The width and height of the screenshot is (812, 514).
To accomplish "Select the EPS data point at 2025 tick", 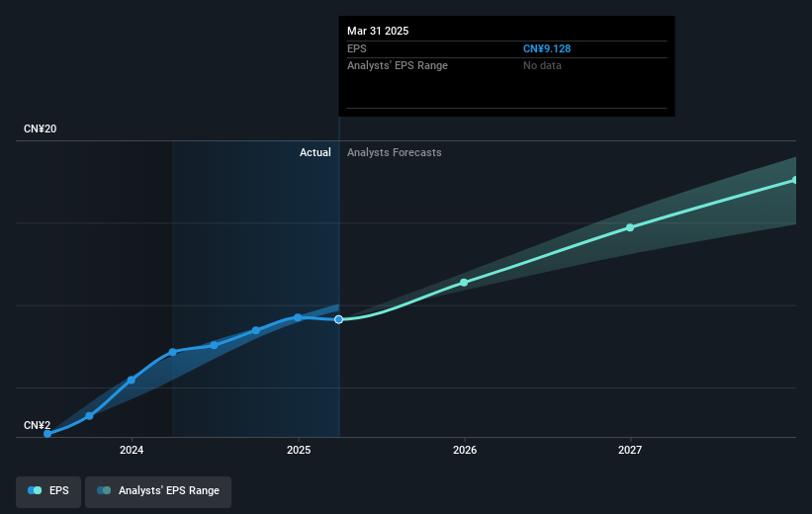I will 298,317.
